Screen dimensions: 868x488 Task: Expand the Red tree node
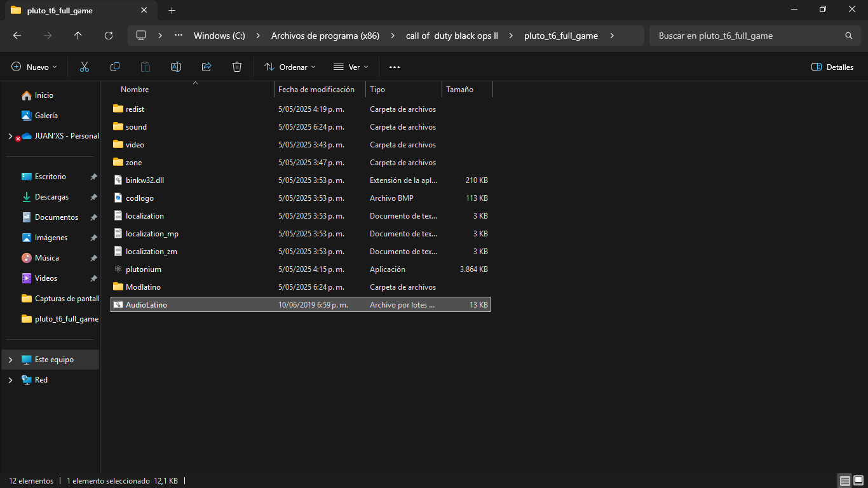click(10, 380)
